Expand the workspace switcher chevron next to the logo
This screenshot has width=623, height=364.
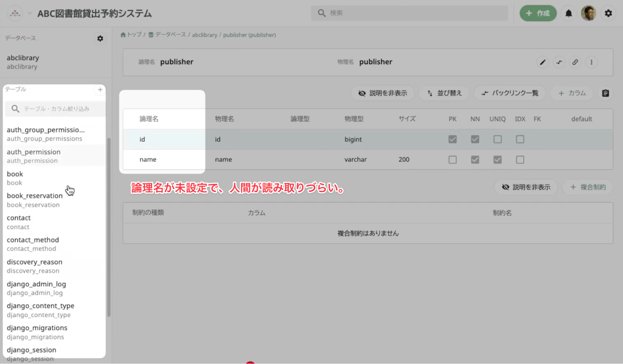pos(29,13)
